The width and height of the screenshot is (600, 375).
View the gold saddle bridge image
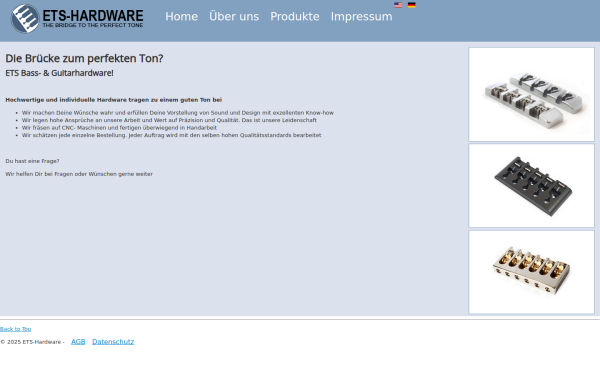click(x=532, y=272)
